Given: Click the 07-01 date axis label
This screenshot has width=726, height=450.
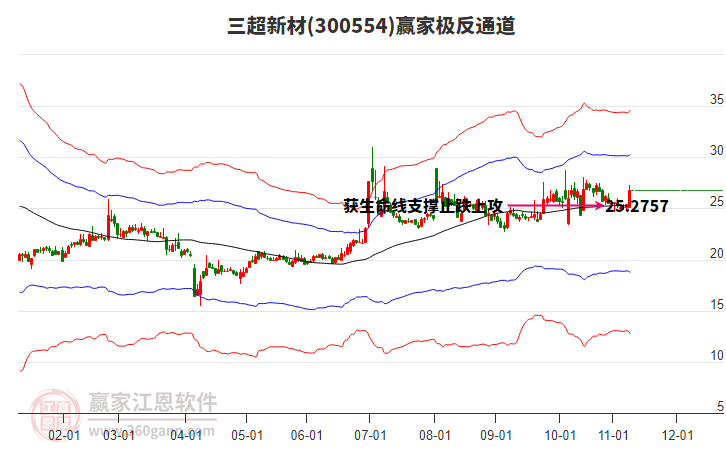Looking at the screenshot, I should 370,435.
